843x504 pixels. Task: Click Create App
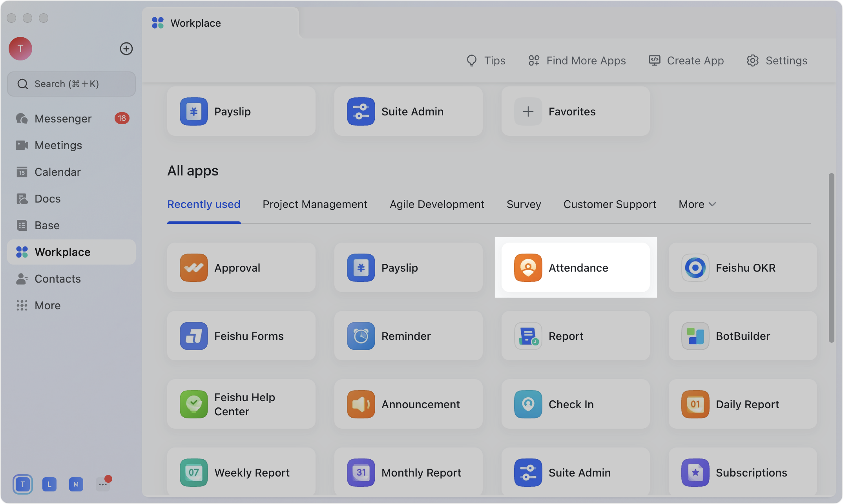click(x=686, y=60)
